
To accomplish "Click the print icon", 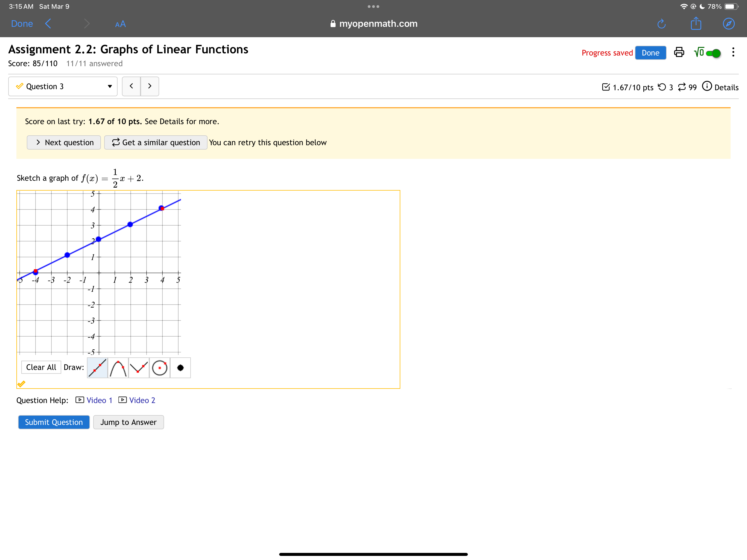I will (679, 52).
